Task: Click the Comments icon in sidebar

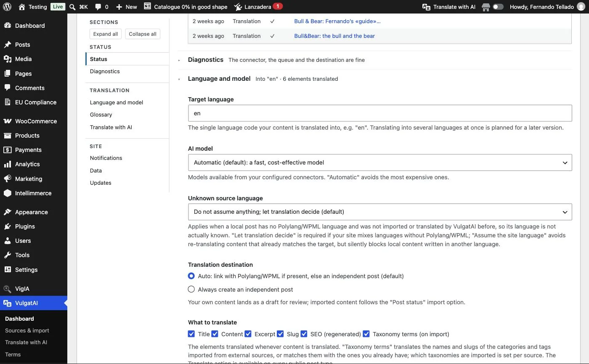Action: click(x=8, y=88)
